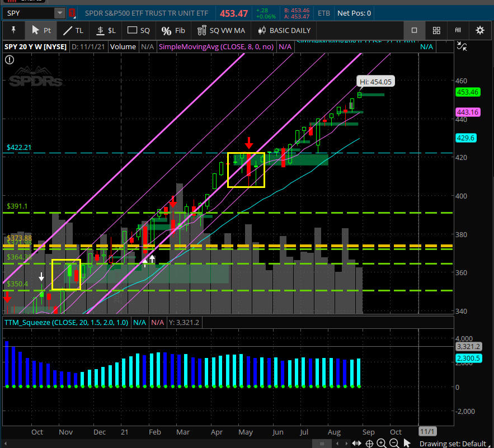Select the TL trendline tool
Image resolution: width=494 pixels, height=448 pixels.
pyautogui.click(x=74, y=30)
